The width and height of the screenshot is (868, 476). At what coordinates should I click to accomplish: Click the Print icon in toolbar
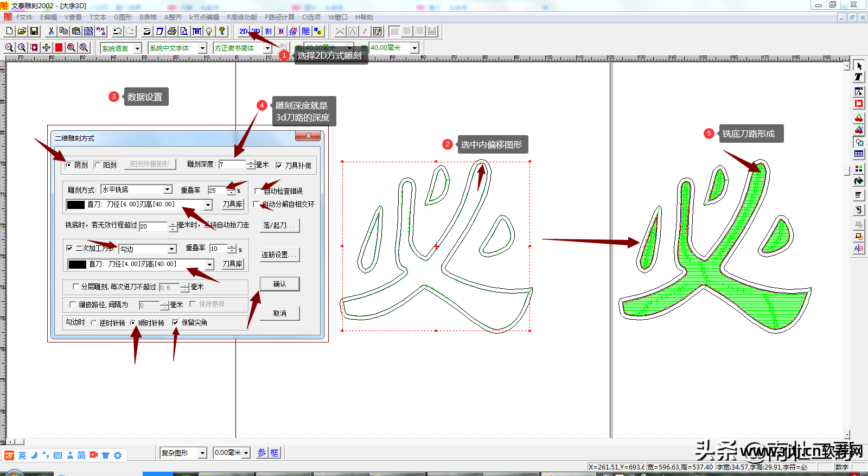pos(172,31)
